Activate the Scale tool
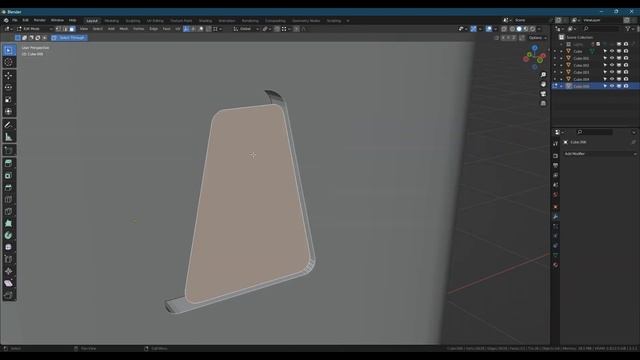Viewport: 640px width, 360px height. (9, 100)
